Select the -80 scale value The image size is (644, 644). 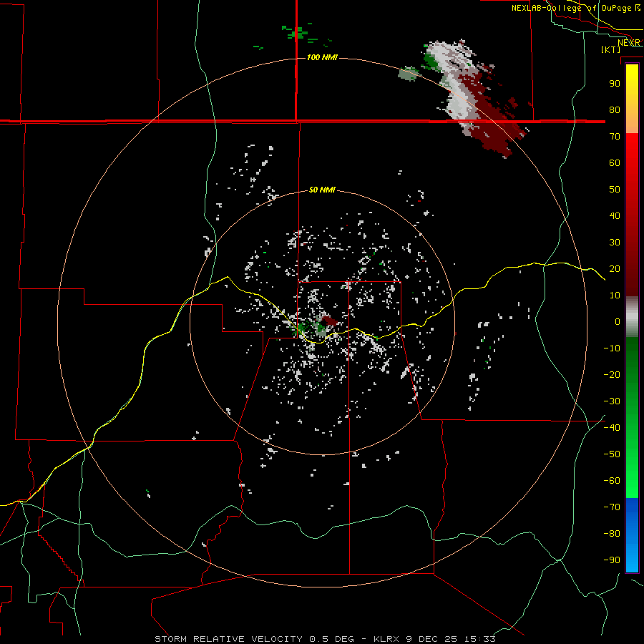click(x=612, y=534)
